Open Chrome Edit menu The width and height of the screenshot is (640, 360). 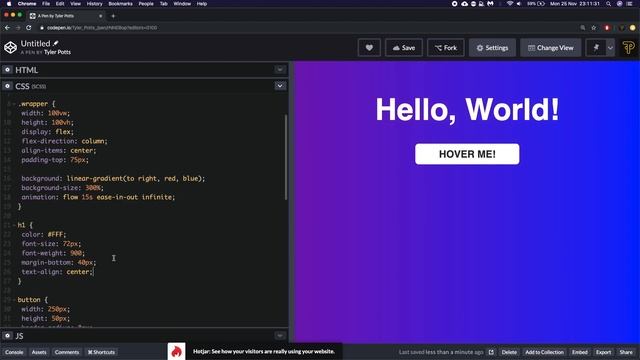[x=60, y=4]
